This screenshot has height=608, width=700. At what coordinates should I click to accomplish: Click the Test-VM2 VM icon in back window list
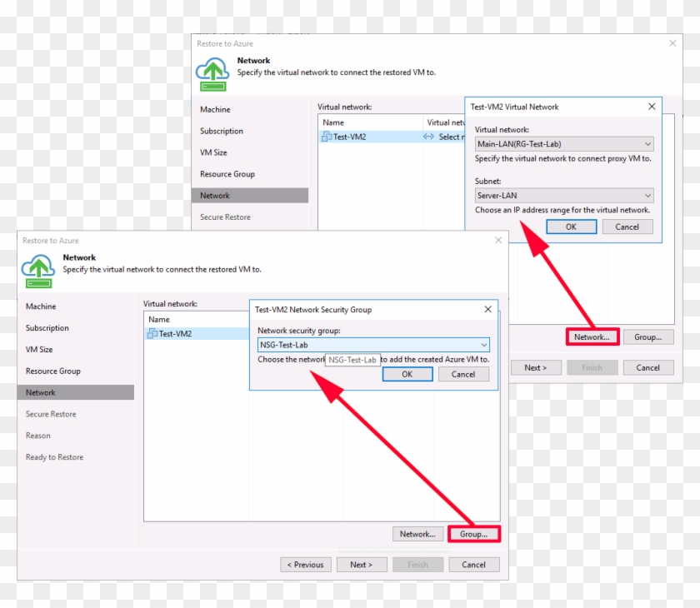(x=327, y=137)
